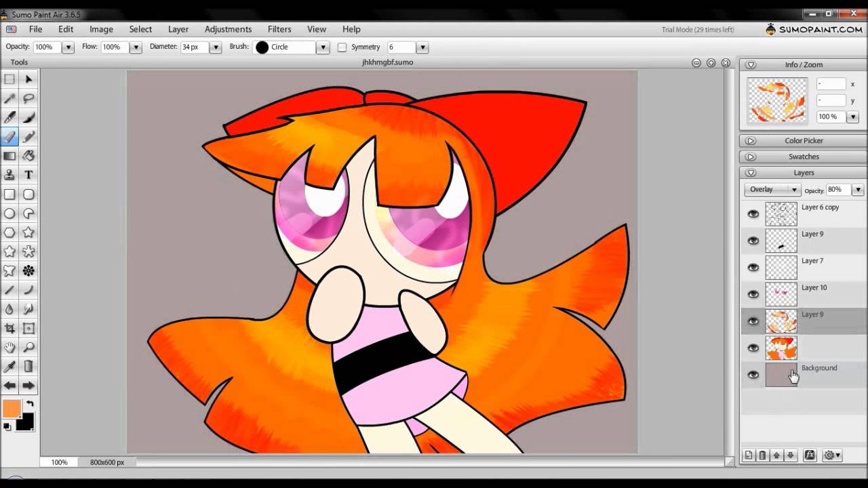Screen dimensions: 868x488
Task: Select the Polygon shape tool
Action: tap(9, 232)
